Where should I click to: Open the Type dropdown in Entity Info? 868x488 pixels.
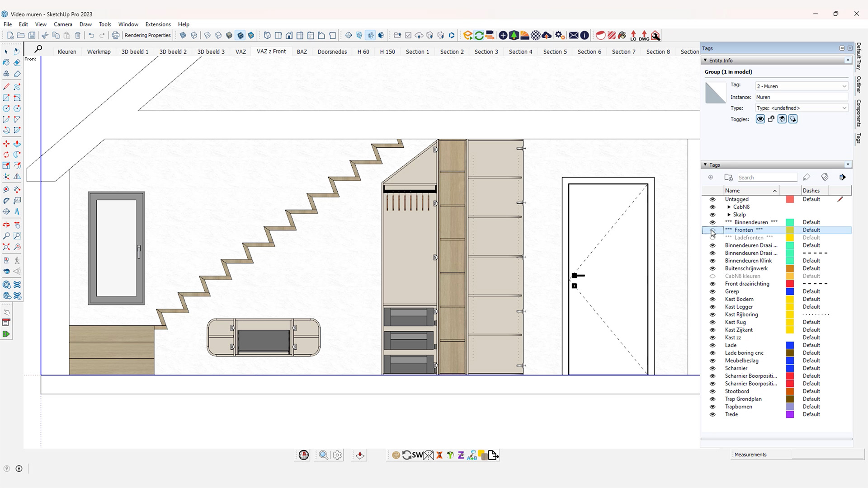pos(844,108)
